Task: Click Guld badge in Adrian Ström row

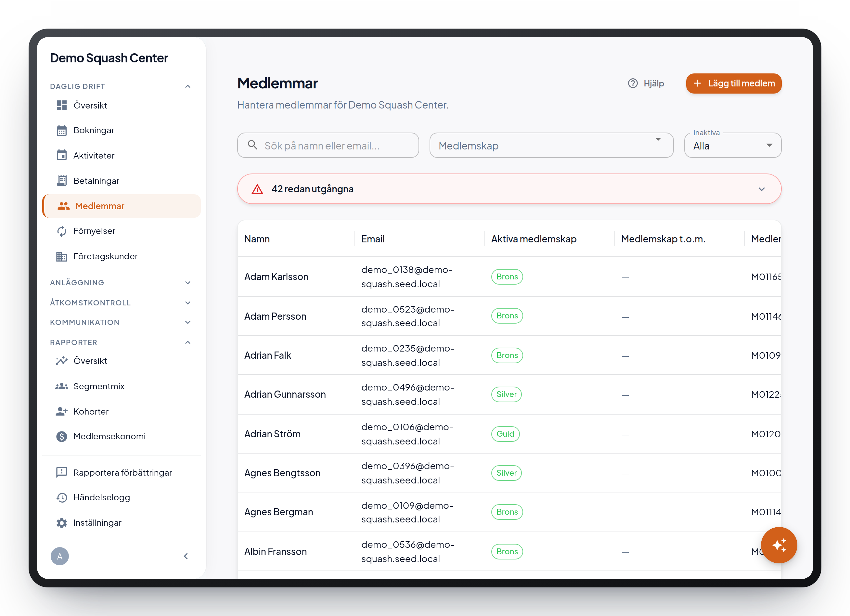Action: point(505,434)
